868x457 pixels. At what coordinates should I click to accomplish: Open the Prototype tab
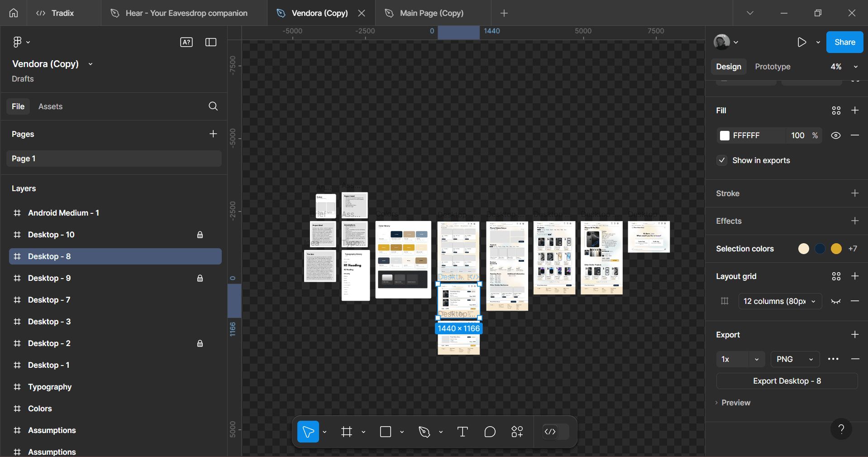773,67
